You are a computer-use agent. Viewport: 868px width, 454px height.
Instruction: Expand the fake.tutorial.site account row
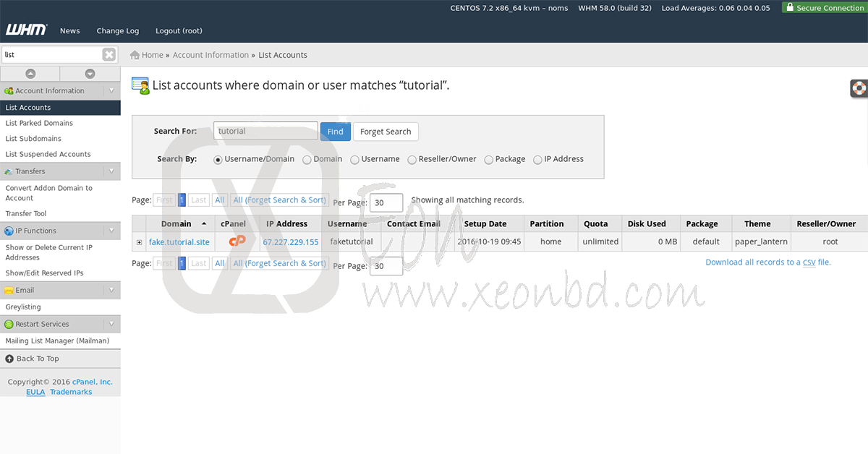[x=139, y=242]
